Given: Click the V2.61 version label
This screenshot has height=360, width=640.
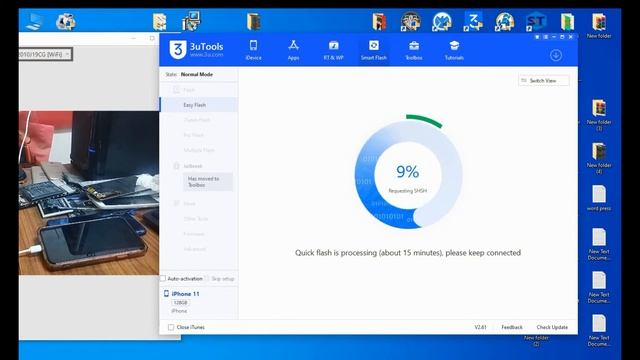Looking at the screenshot, I should pos(480,327).
